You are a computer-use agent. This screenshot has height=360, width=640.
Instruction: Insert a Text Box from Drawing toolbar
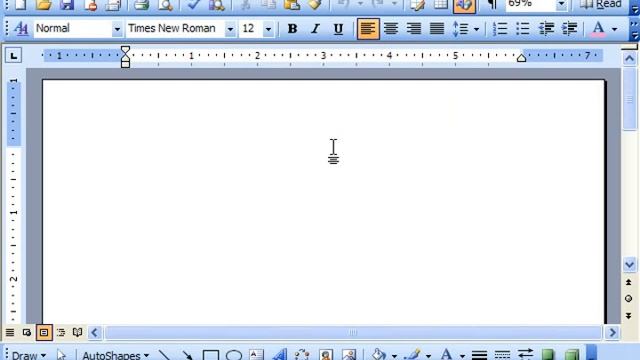(x=256, y=355)
